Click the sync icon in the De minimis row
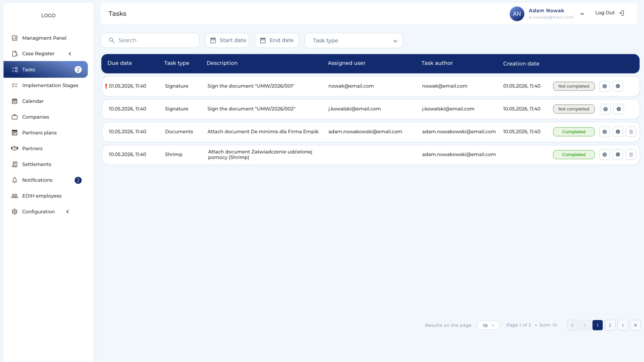 click(x=604, y=132)
